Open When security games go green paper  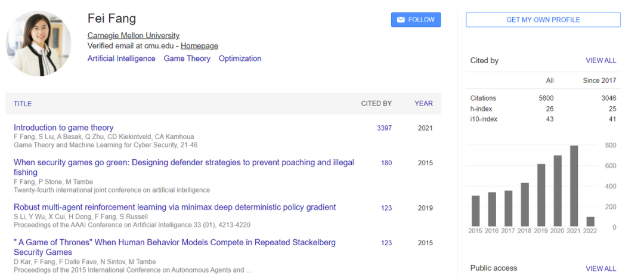pos(184,162)
